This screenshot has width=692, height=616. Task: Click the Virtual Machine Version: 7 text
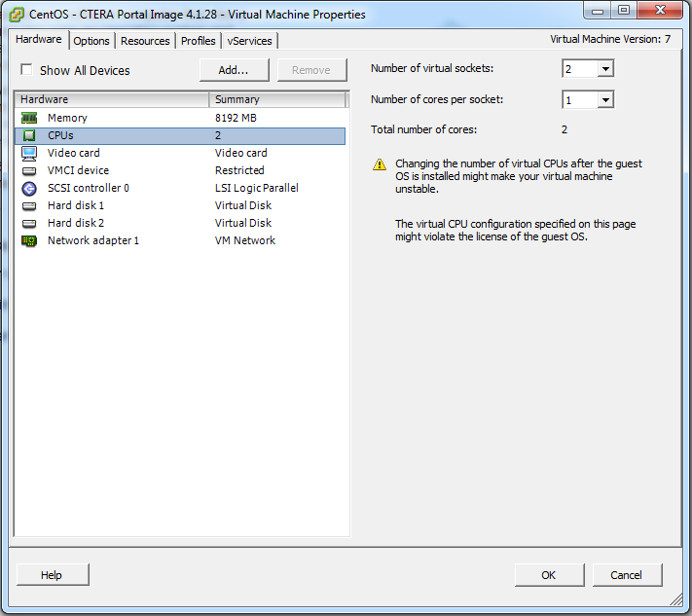pyautogui.click(x=610, y=39)
